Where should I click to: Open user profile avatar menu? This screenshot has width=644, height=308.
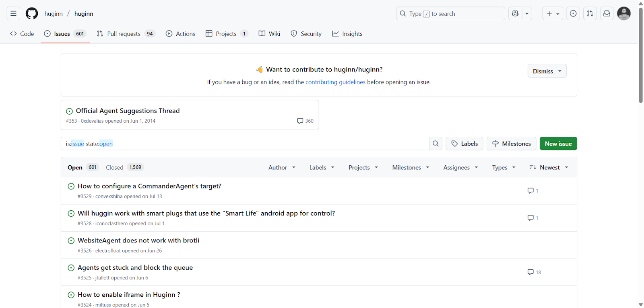[x=624, y=13]
